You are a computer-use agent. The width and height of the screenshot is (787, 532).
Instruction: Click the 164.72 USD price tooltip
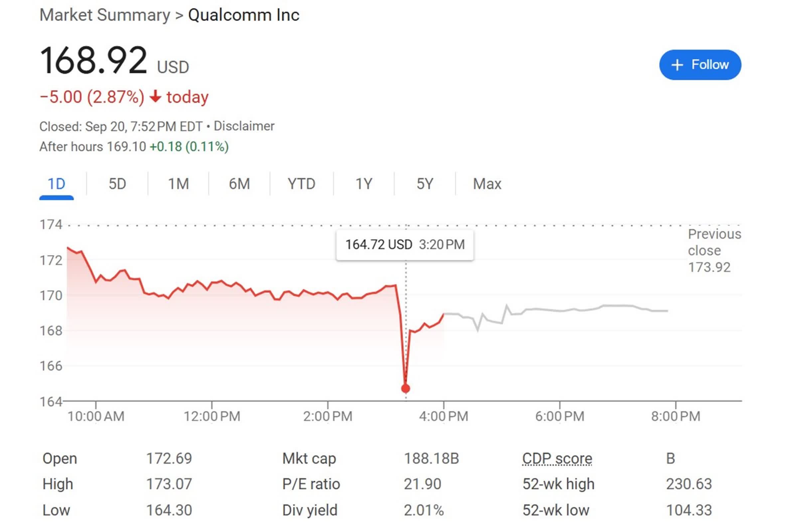(405, 244)
